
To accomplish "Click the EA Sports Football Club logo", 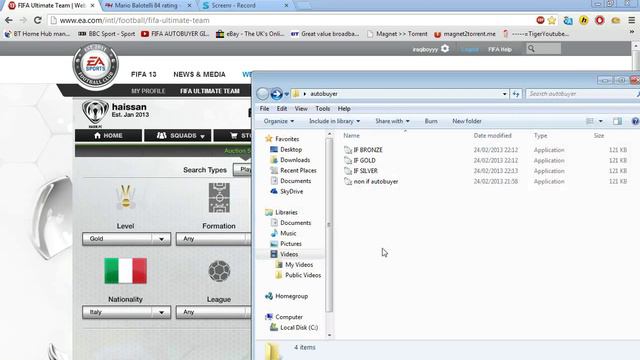I will click(x=96, y=66).
